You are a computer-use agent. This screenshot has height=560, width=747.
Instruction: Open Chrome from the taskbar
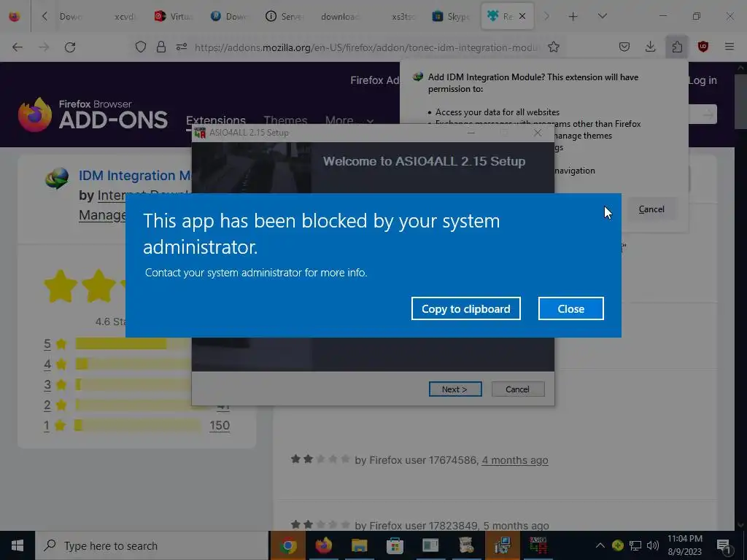287,545
